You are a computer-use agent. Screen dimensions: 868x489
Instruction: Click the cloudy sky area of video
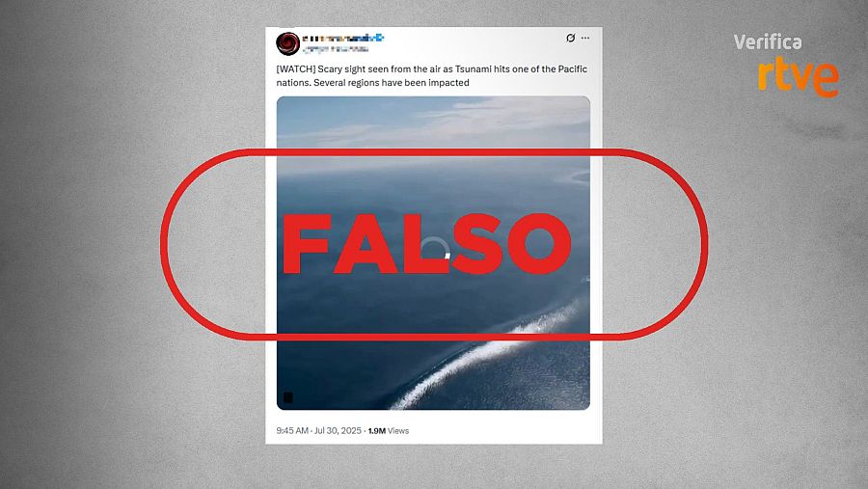coord(433,122)
